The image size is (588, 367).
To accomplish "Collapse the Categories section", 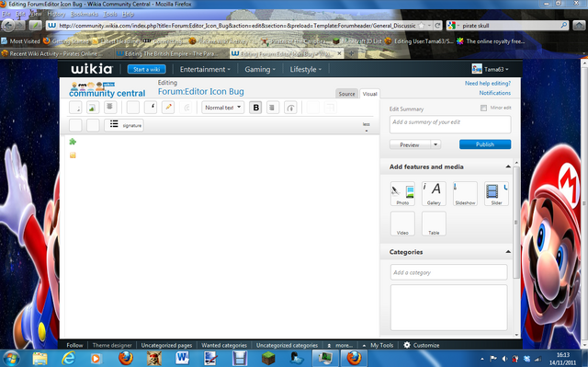I will 508,252.
